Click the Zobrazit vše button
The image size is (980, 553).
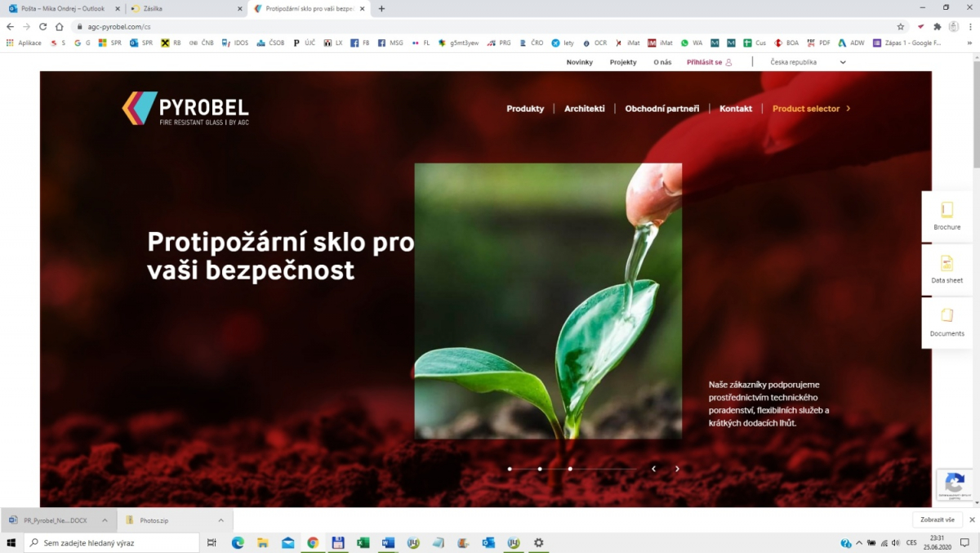click(938, 520)
